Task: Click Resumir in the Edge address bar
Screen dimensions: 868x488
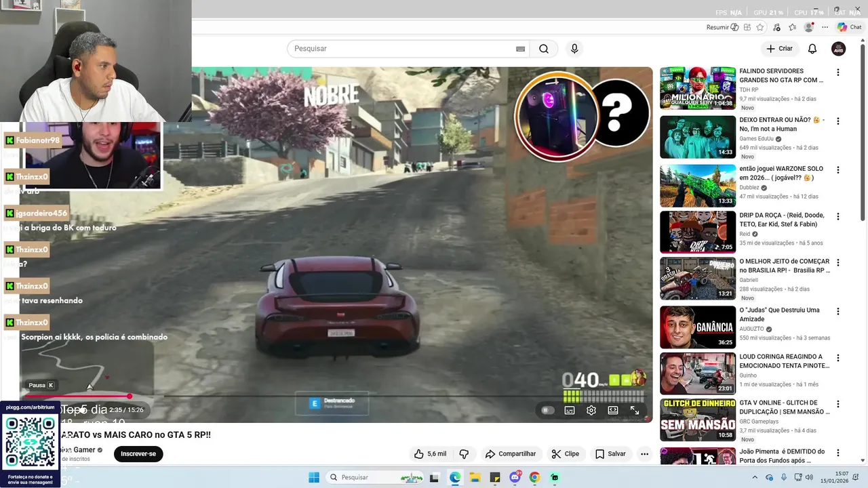Action: tap(722, 27)
